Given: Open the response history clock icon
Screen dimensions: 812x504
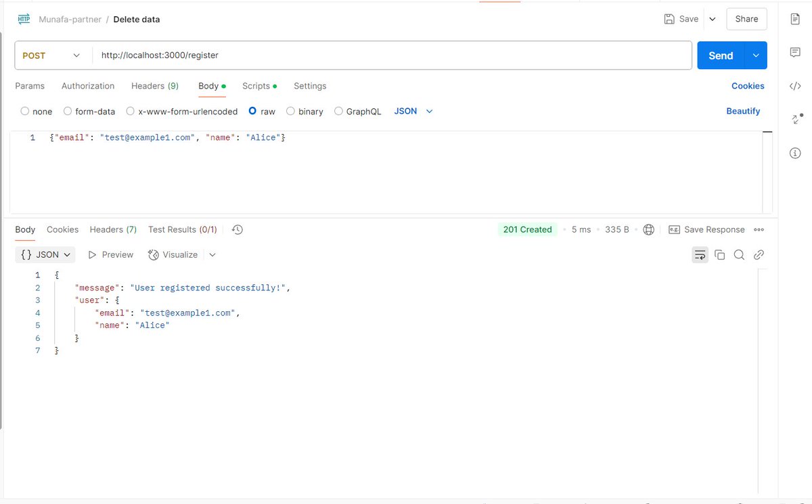Looking at the screenshot, I should click(x=237, y=229).
